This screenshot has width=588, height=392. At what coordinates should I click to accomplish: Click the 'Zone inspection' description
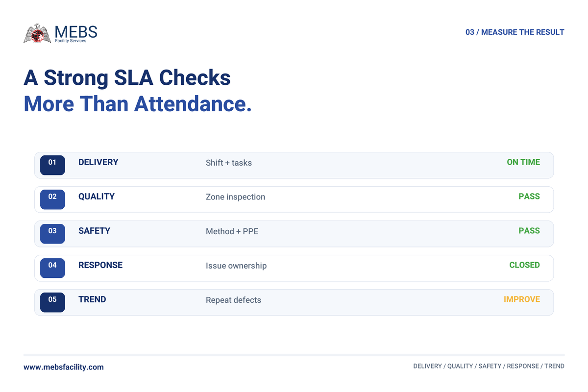point(236,197)
